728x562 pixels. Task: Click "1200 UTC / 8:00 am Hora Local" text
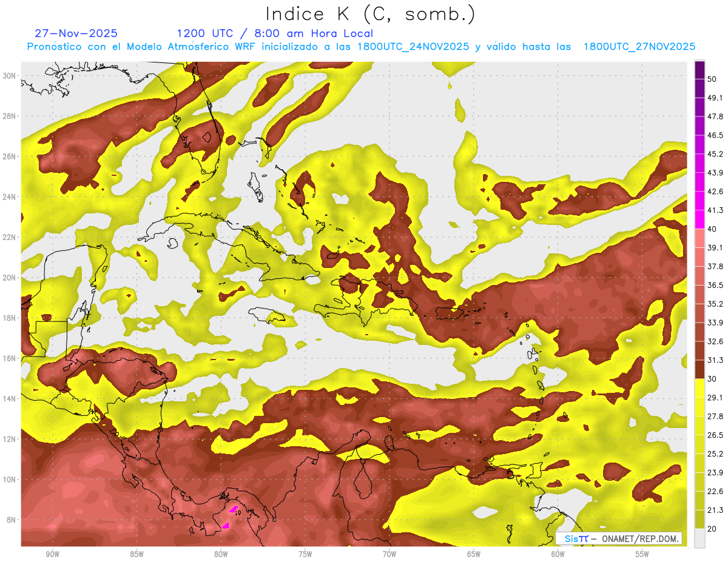(275, 33)
